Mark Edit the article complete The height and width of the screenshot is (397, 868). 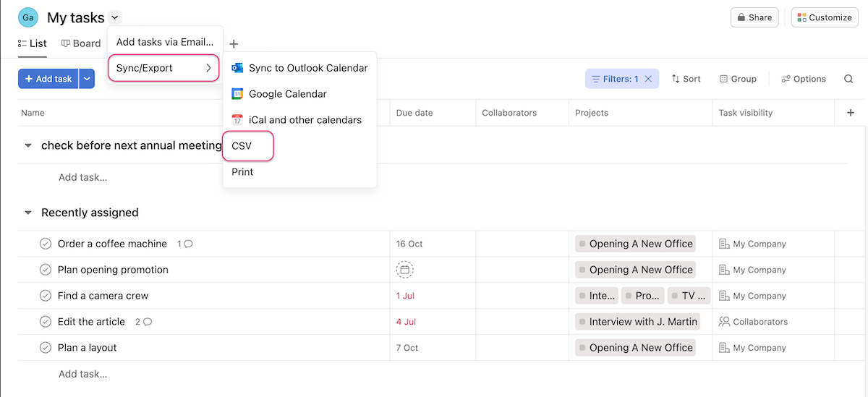coord(46,322)
